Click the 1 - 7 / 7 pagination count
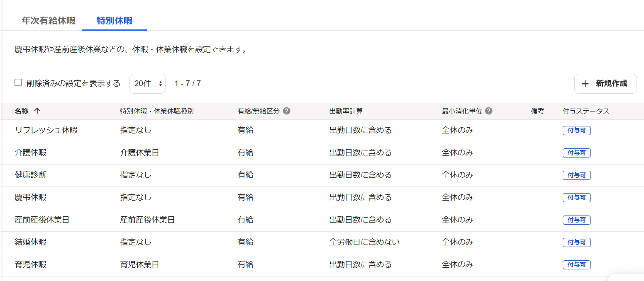644x281 pixels. (x=188, y=84)
